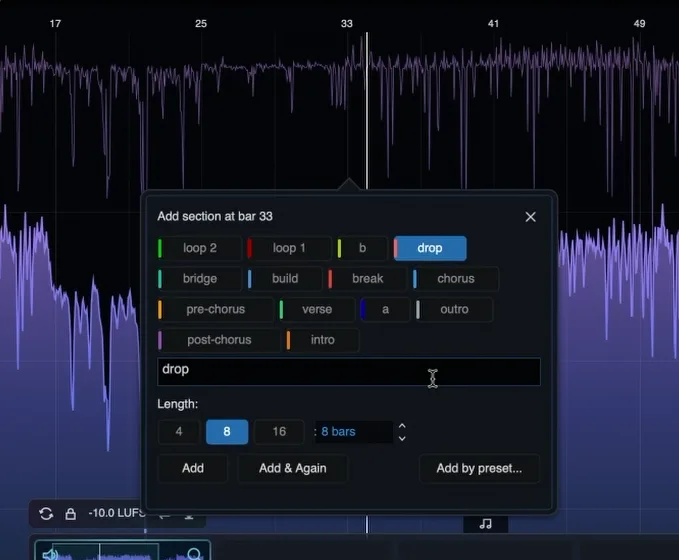The width and height of the screenshot is (679, 560).
Task: Click the bar 41 timeline marker
Action: [493, 23]
